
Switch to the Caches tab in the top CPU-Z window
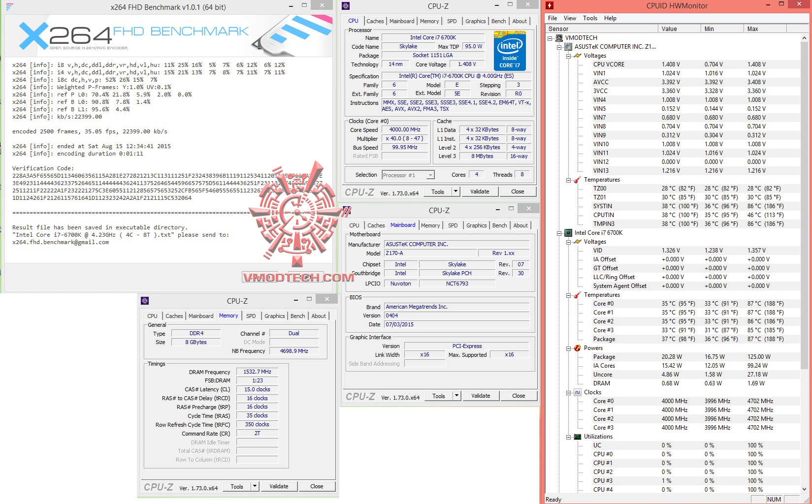(x=375, y=21)
